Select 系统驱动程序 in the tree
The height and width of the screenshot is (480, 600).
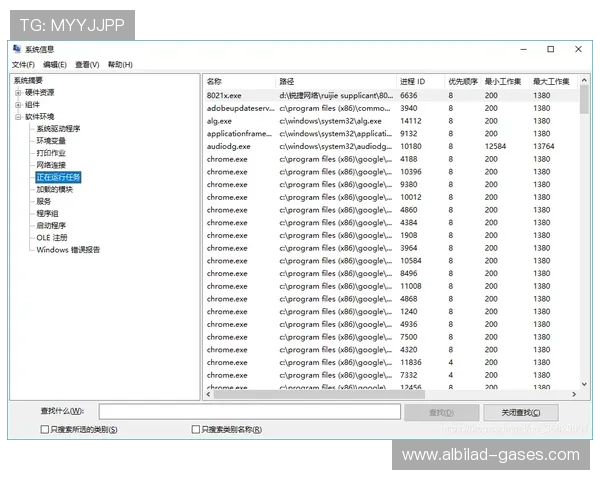58,129
